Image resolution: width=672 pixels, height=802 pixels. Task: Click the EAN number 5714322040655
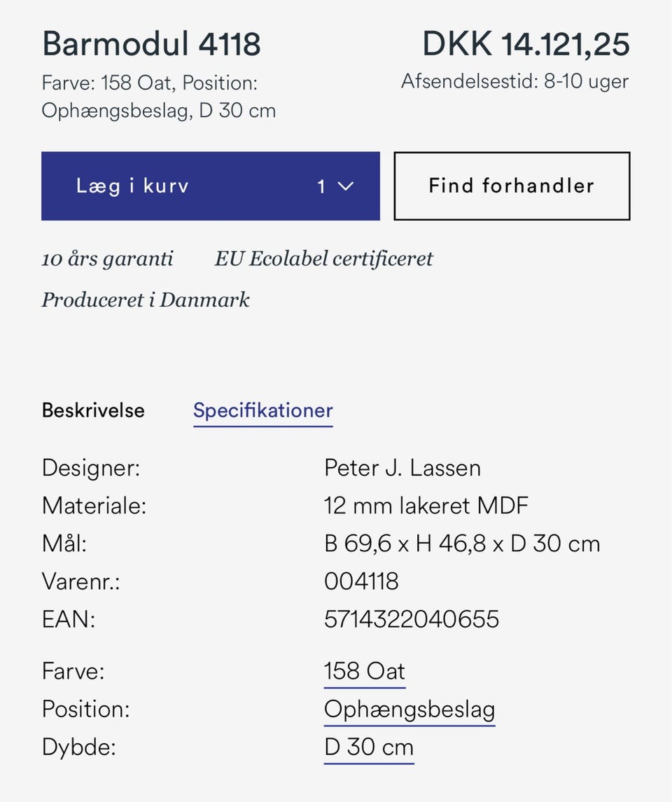(x=411, y=619)
